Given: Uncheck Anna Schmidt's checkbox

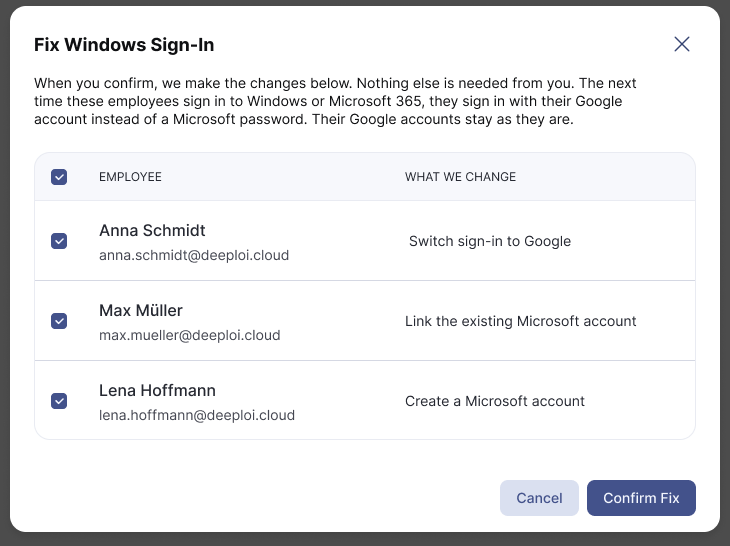Looking at the screenshot, I should tap(59, 241).
